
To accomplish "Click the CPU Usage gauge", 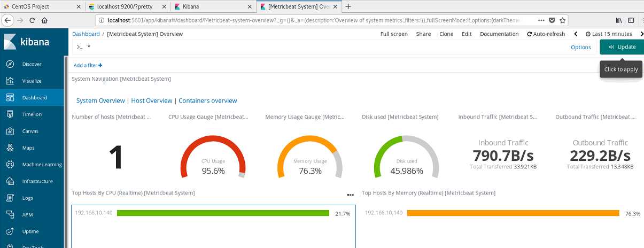I will point(213,157).
